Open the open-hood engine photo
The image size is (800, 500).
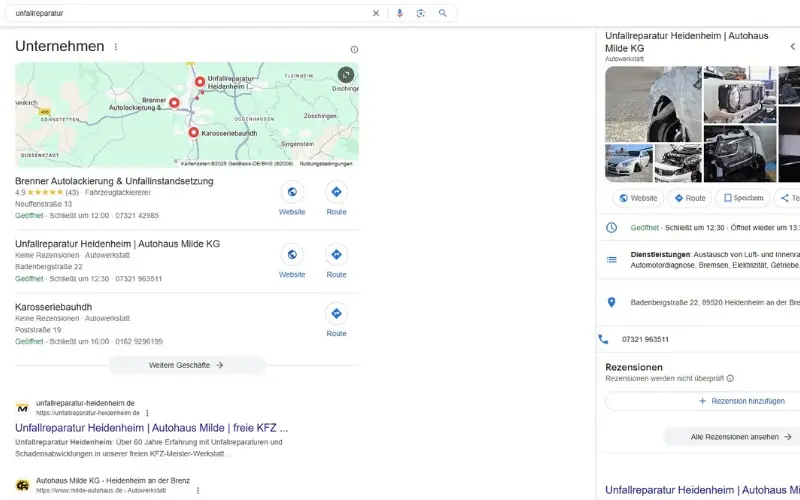678,163
